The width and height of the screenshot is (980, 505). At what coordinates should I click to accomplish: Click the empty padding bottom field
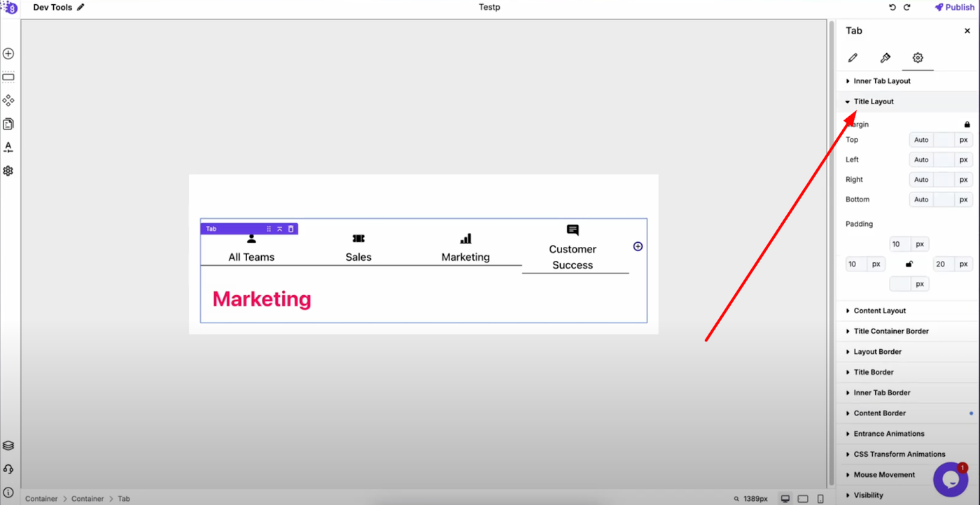(x=899, y=284)
